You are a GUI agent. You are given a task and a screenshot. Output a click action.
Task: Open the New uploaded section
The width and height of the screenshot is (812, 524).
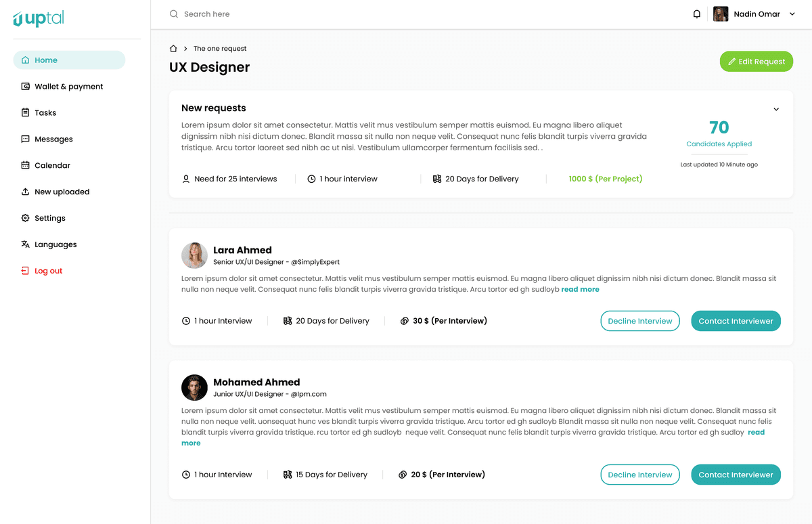62,192
